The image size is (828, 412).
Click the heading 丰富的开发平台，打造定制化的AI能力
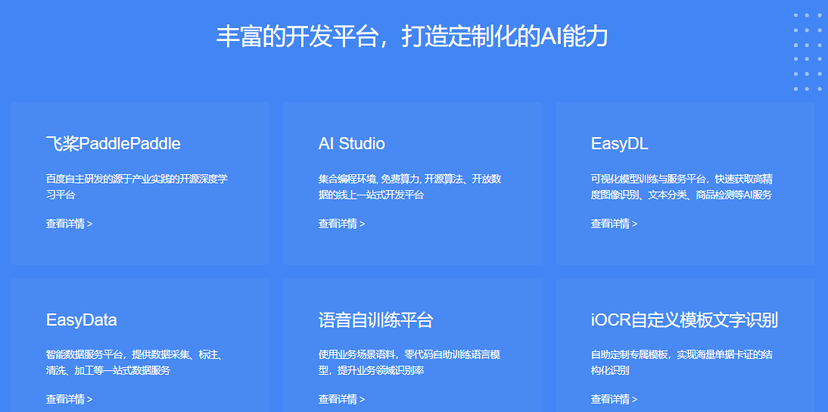412,37
